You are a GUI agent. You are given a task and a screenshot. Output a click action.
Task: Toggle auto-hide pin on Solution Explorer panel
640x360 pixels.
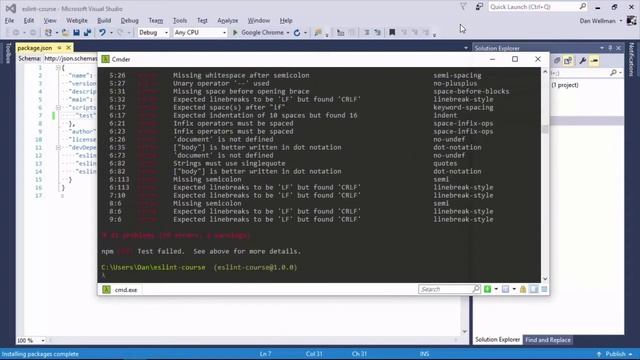pos(610,48)
